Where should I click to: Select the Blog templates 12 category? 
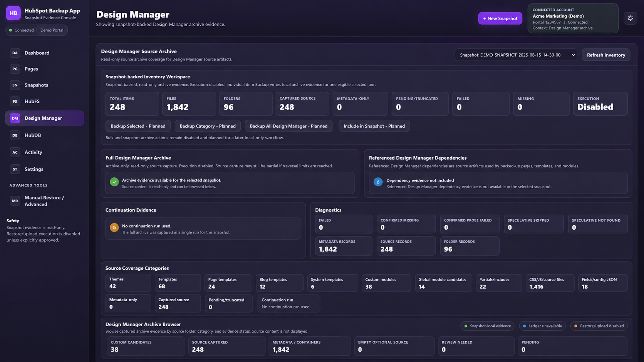click(280, 283)
